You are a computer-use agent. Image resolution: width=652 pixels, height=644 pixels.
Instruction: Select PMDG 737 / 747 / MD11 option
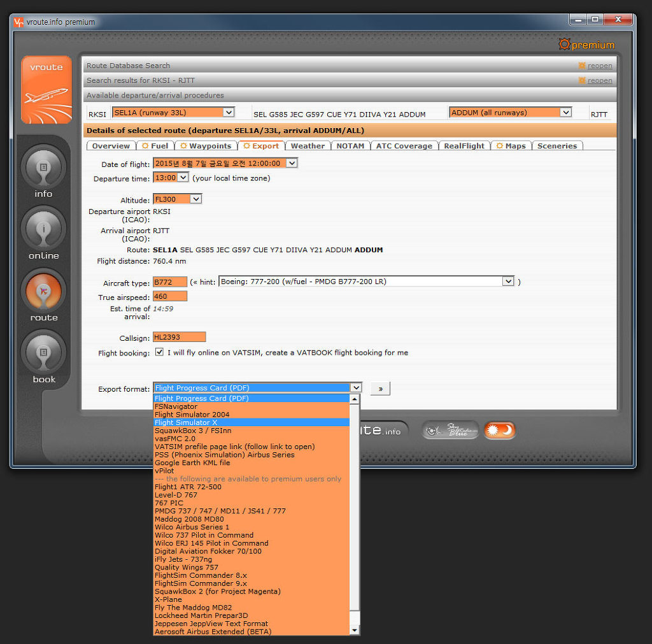point(251,511)
